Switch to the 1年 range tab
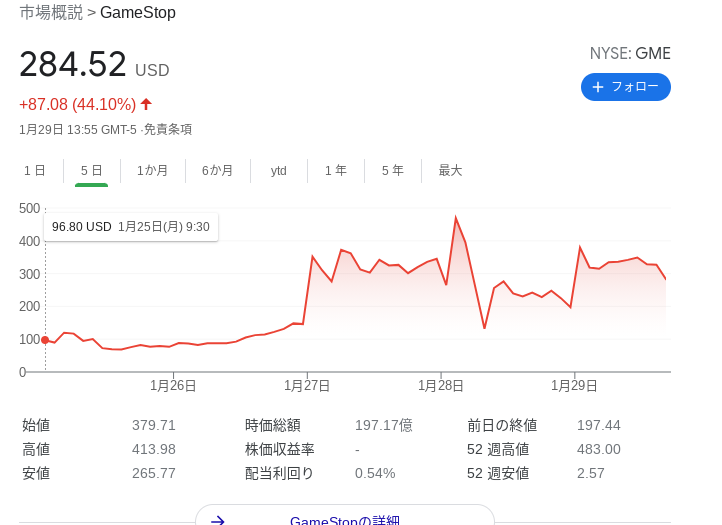722x525 pixels. (336, 170)
